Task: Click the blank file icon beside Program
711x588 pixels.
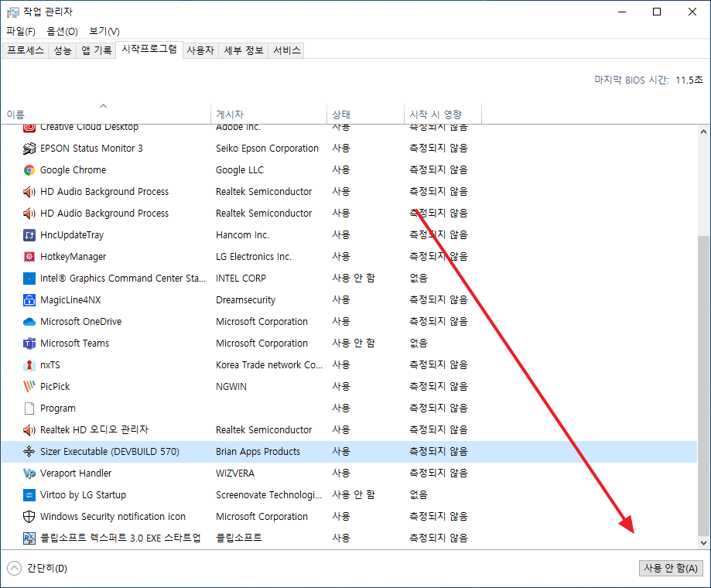Action: (x=29, y=408)
